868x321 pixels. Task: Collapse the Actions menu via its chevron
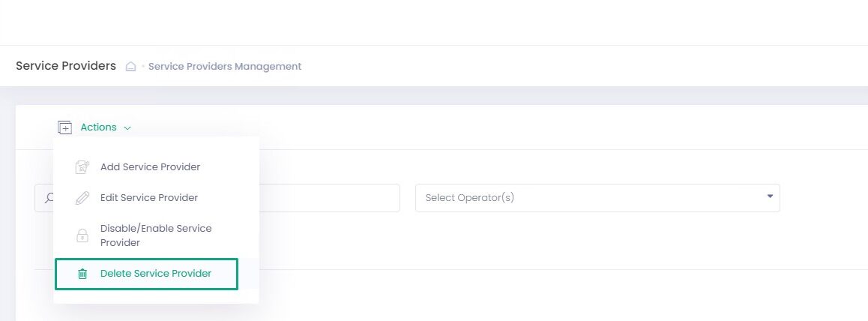tap(127, 128)
